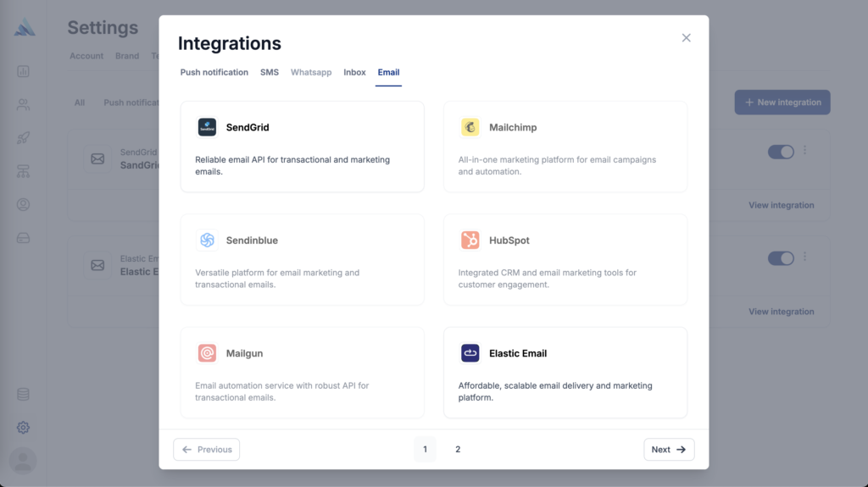
Task: Click the Mailgun target logo
Action: (x=207, y=353)
